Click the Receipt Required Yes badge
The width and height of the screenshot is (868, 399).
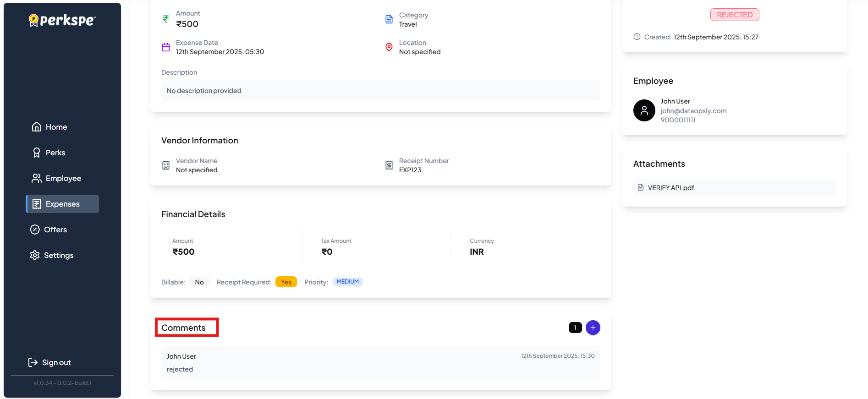(286, 282)
